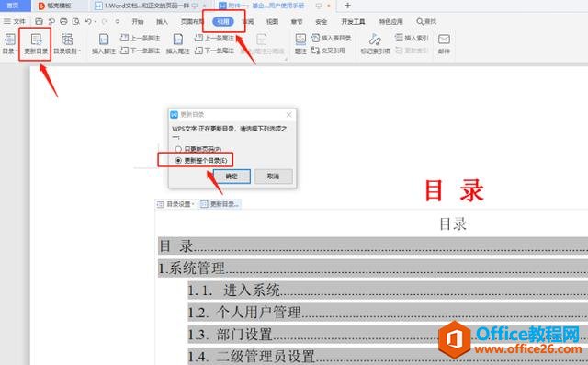Click the TOC entry 1.4. 二级管理员设置
588x365 pixels.
388,357
